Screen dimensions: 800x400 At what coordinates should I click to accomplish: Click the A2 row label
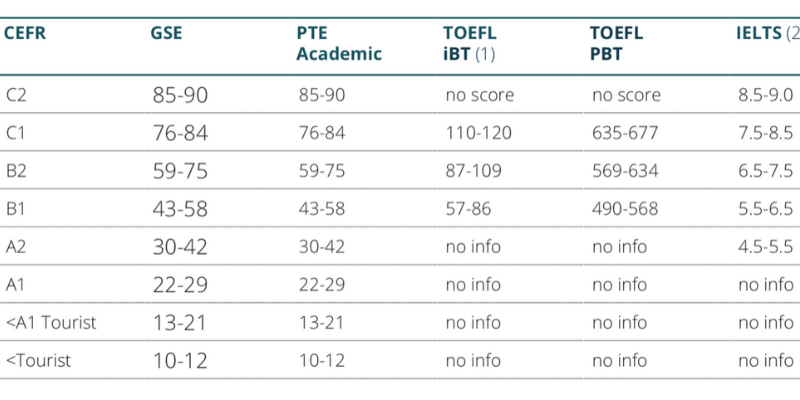coord(16,247)
